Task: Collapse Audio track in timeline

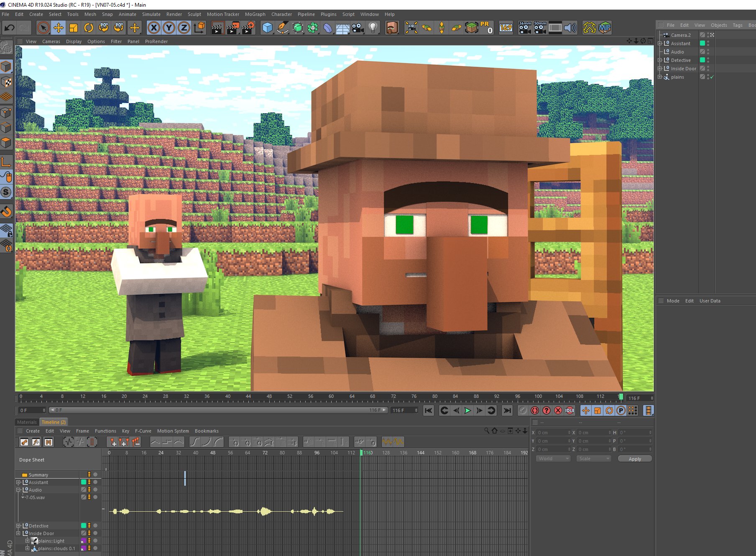Action: 18,490
